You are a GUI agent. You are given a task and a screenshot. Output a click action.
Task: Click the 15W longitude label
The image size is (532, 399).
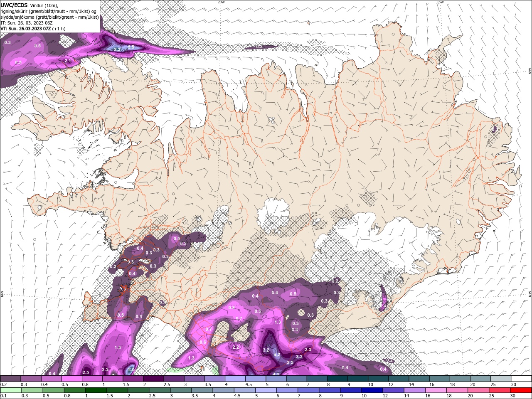[440, 2]
